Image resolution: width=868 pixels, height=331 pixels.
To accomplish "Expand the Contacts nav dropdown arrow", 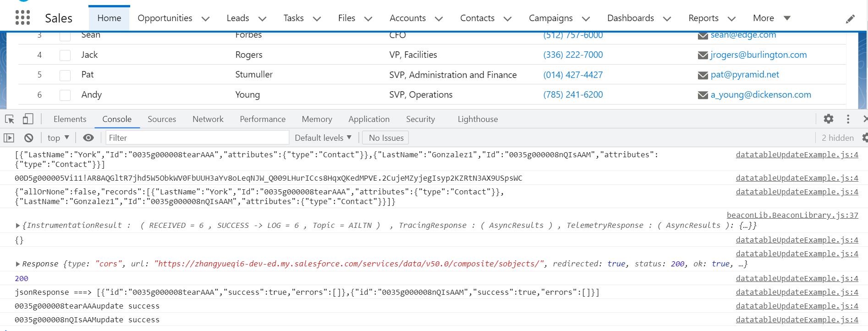I will [508, 19].
